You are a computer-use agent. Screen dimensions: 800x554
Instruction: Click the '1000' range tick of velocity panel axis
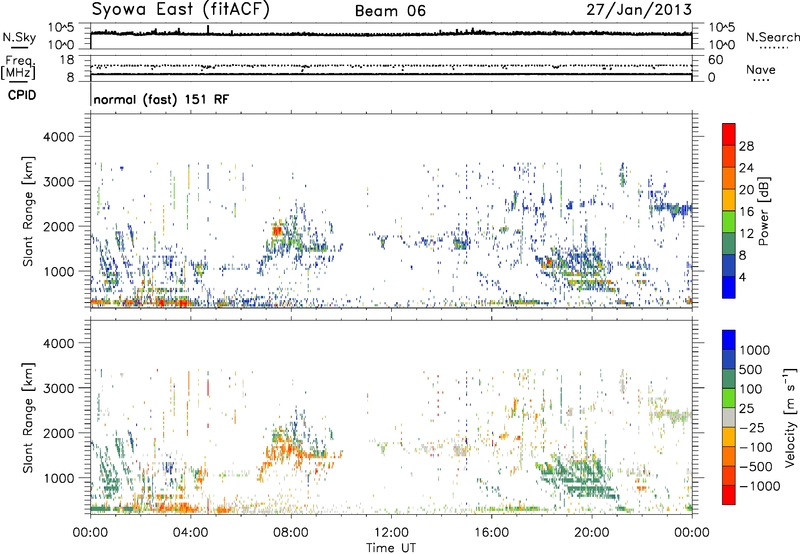pos(59,479)
